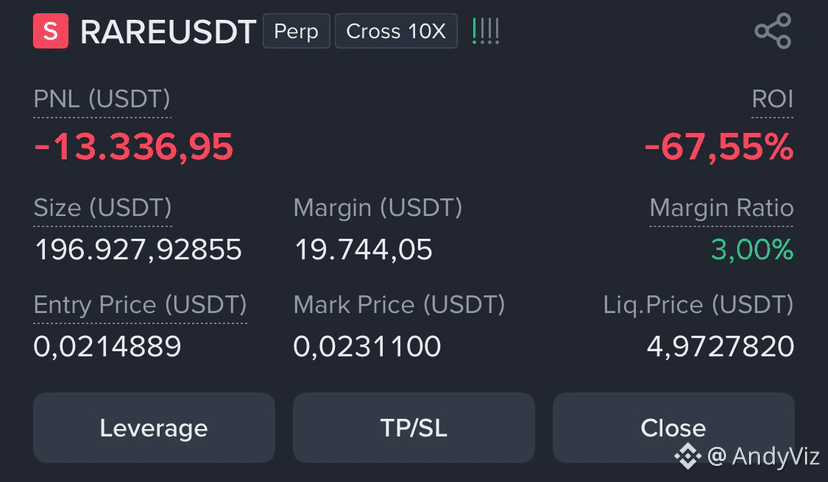Tap the Binance logo watermark
828x482 pixels.
(x=688, y=456)
